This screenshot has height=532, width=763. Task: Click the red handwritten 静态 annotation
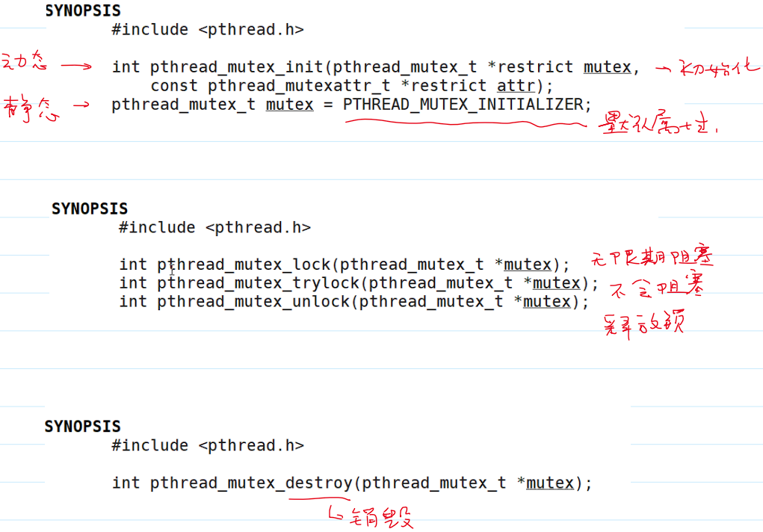coord(30,108)
